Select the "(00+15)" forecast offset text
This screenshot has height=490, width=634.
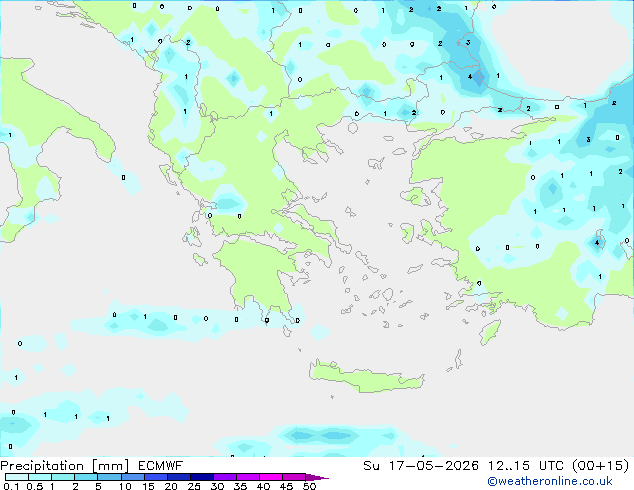coord(600,466)
